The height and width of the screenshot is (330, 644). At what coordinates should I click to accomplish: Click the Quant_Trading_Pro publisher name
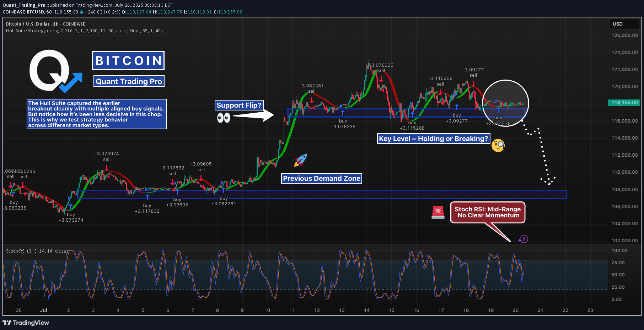click(x=24, y=5)
